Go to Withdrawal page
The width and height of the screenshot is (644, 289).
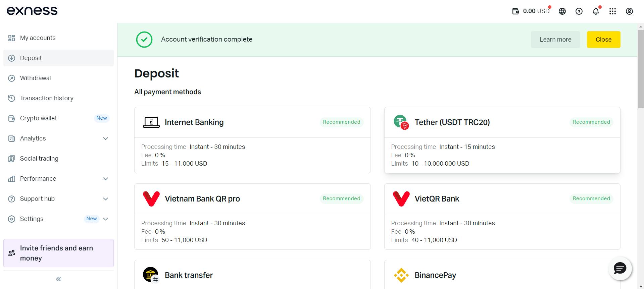[x=58, y=78]
